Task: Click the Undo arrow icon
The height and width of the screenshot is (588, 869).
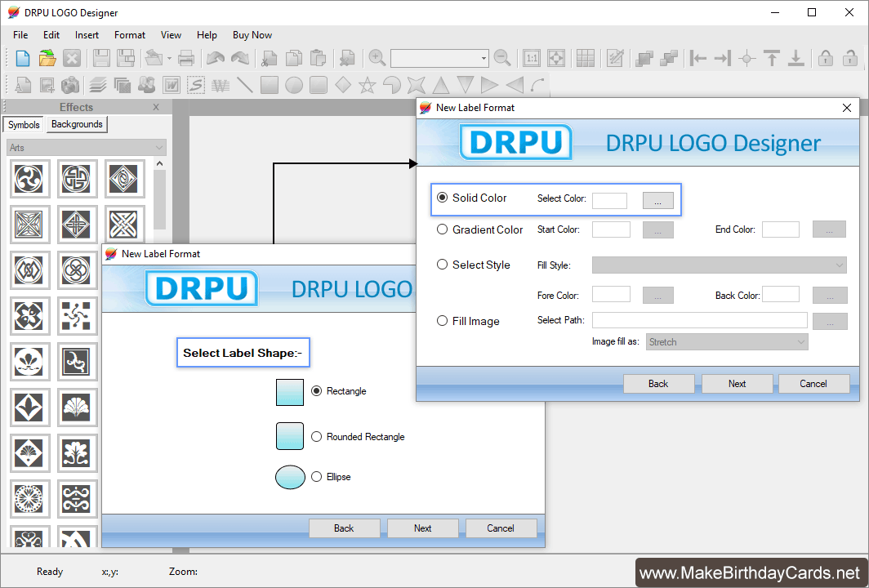Action: [x=215, y=58]
